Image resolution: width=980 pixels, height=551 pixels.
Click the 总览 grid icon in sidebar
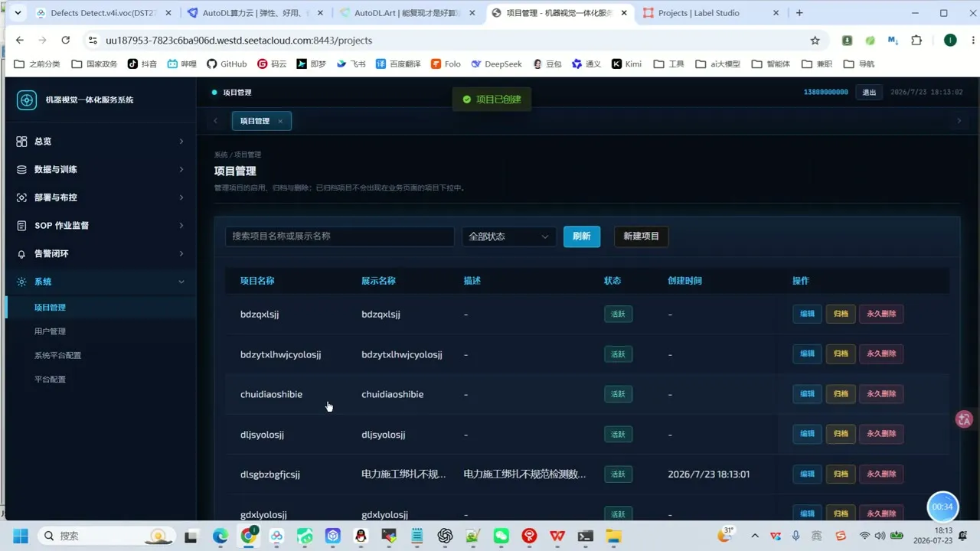[x=21, y=142]
